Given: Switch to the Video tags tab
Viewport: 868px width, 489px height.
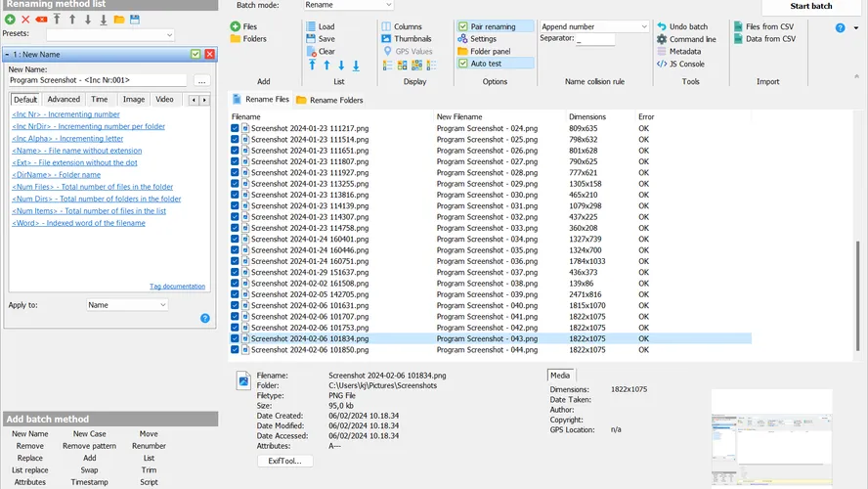Looking at the screenshot, I should coord(164,99).
